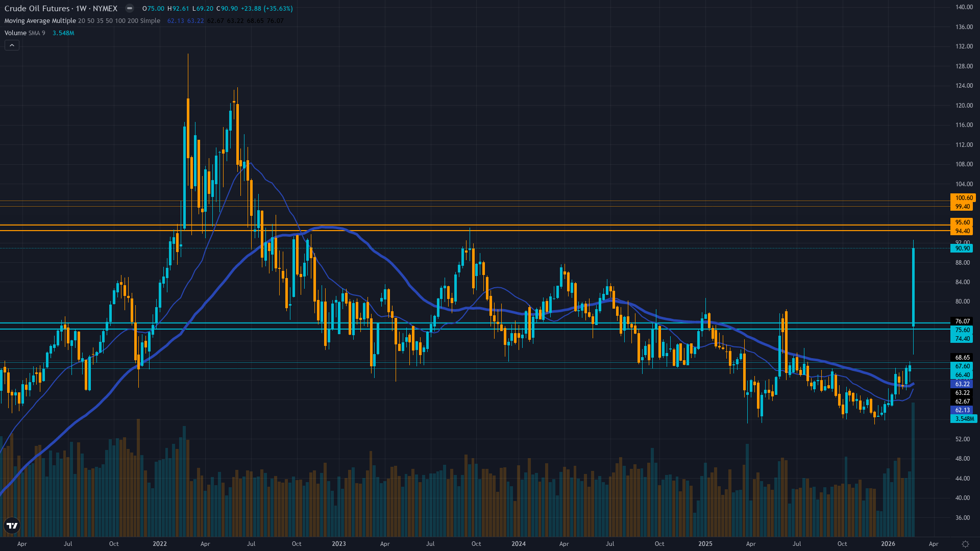This screenshot has height=551, width=980.
Task: Click the high value H92.61 in header
Action: (x=178, y=9)
